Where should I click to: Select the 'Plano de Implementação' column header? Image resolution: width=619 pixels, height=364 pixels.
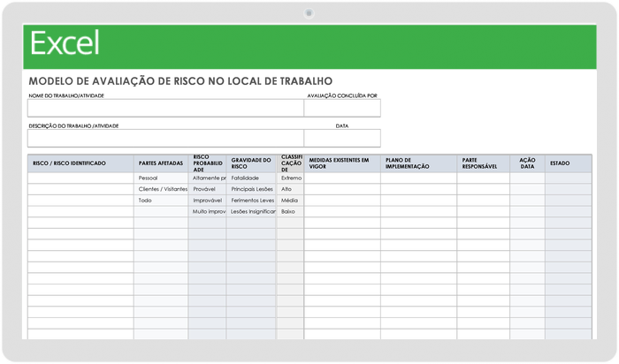(x=419, y=163)
